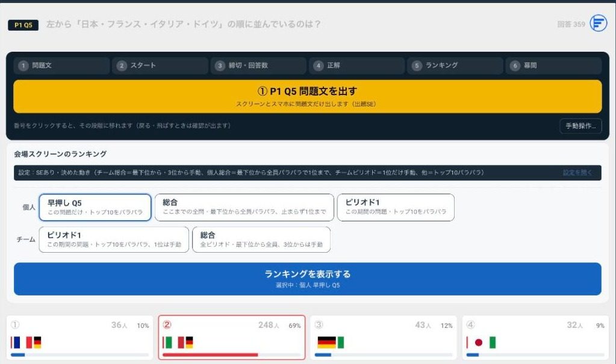Screen dimensions: 616x364
Task: Open answer card ① with 36人
Action: coord(79,338)
